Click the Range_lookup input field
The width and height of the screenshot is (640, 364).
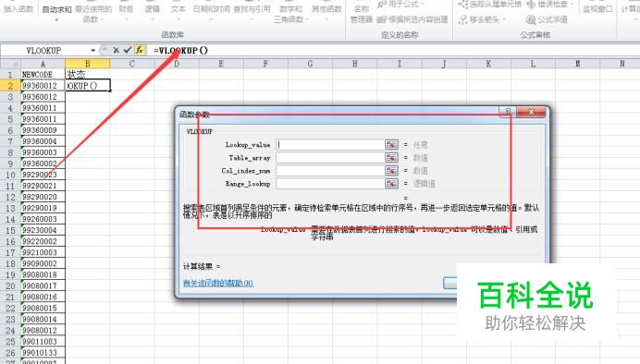coord(330,184)
